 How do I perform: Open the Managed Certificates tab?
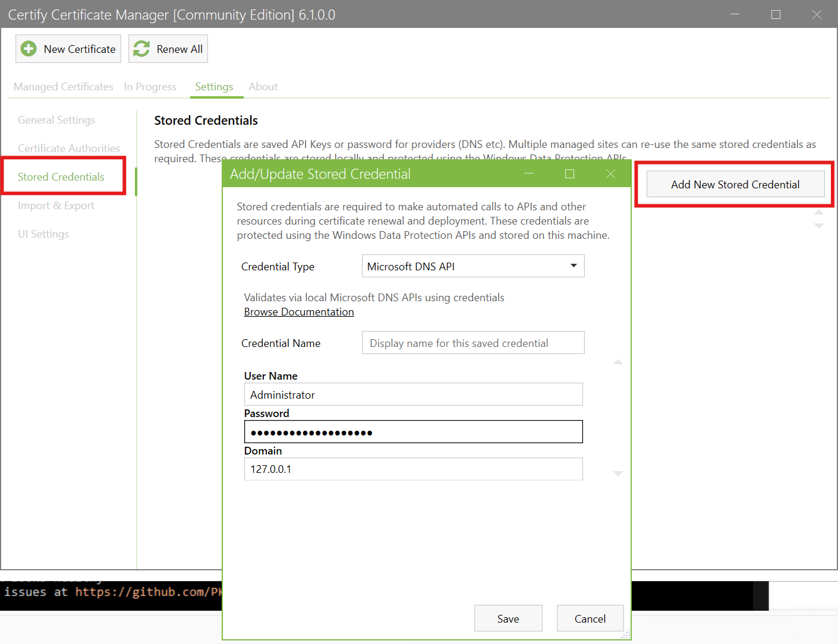click(64, 87)
